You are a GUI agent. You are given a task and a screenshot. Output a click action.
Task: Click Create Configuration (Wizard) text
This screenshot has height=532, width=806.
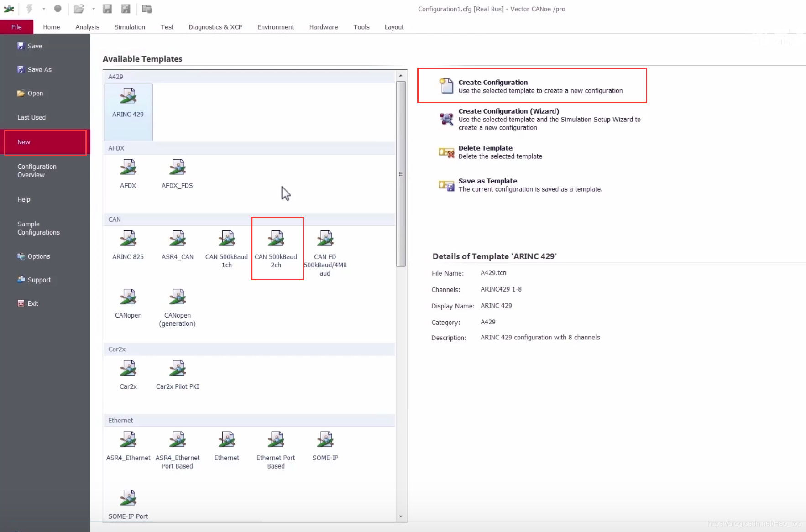[508, 111]
